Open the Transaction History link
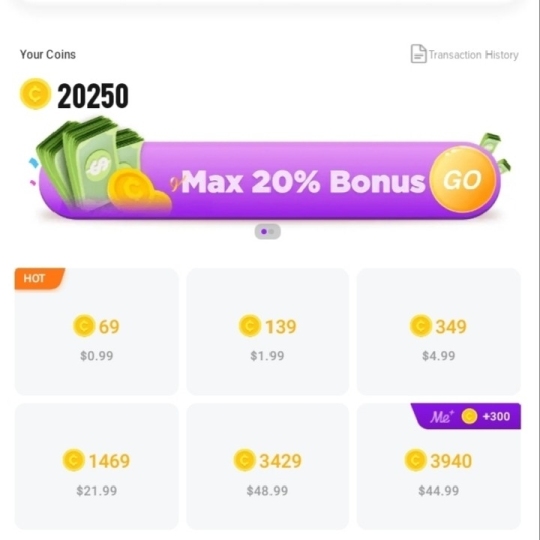 (x=465, y=54)
